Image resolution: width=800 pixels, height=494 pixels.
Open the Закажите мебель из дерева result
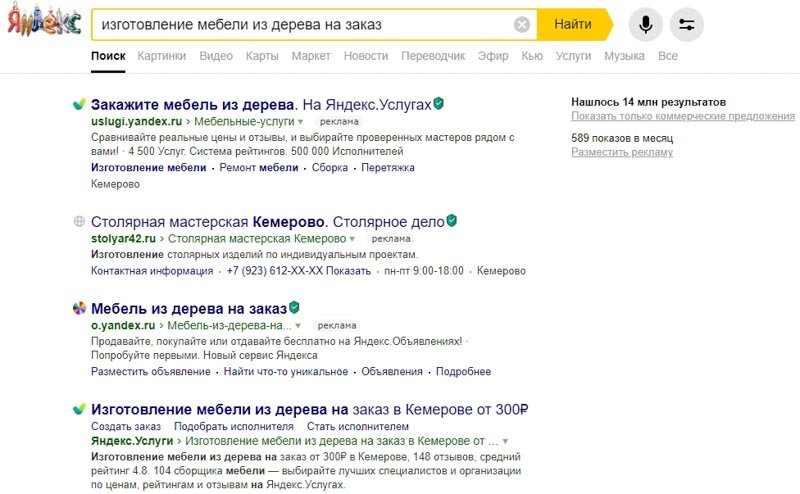coord(261,105)
